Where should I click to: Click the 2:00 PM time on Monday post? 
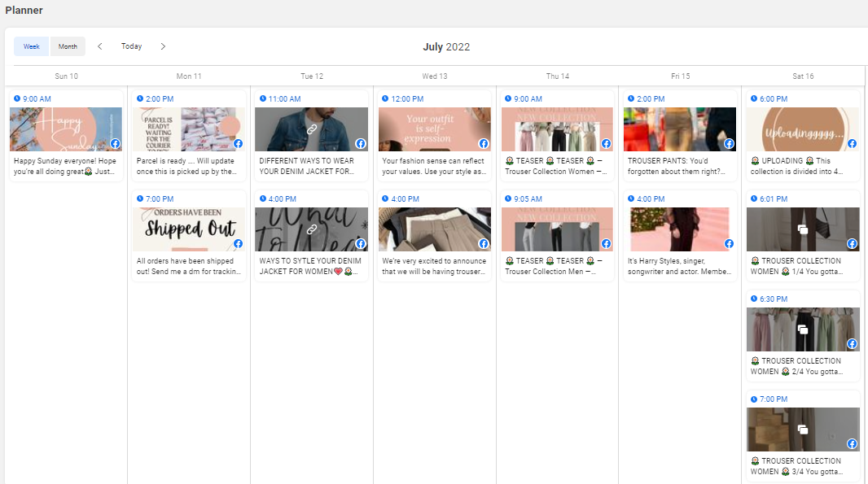(x=160, y=99)
